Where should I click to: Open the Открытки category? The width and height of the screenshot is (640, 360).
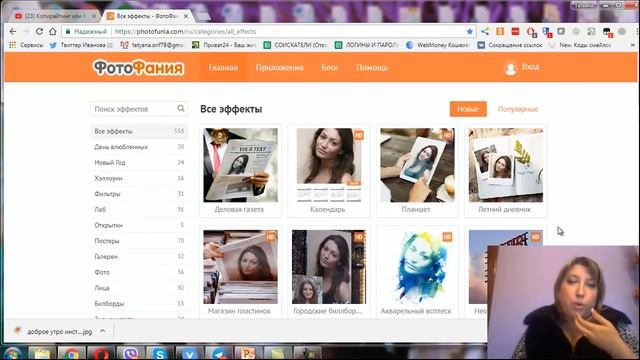pyautogui.click(x=139, y=225)
